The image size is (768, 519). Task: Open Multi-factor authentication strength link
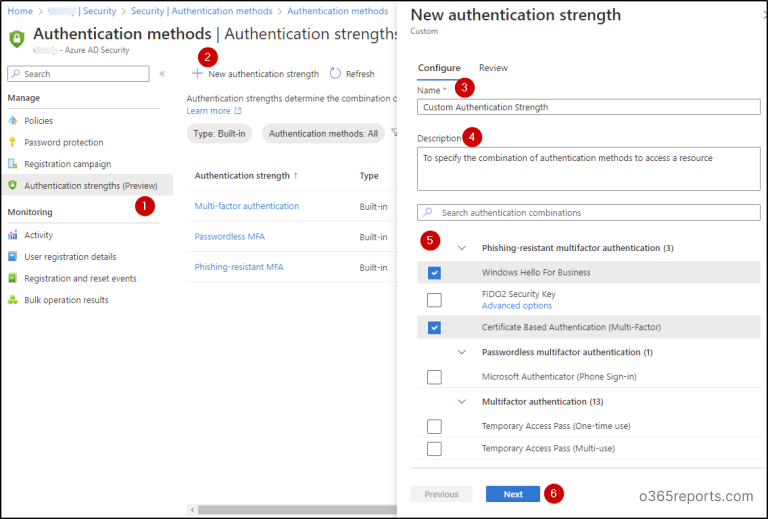click(x=246, y=206)
